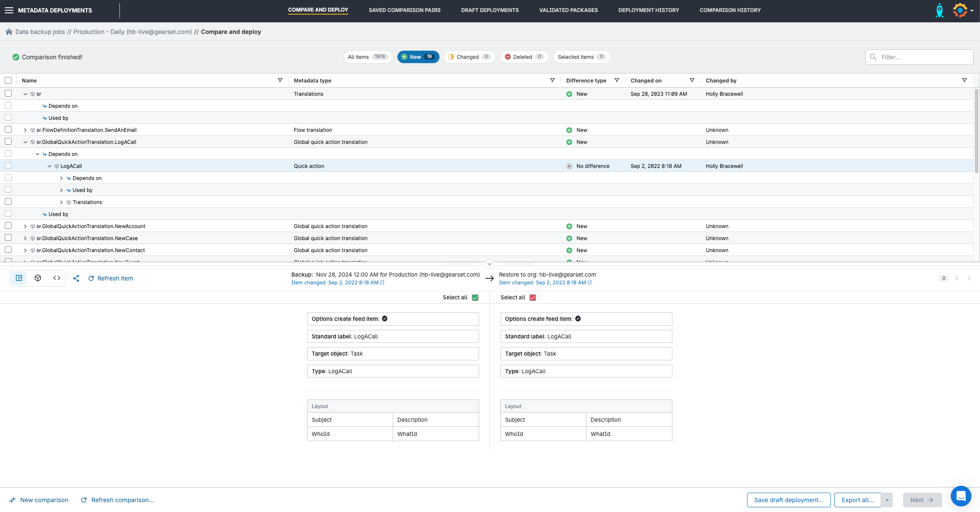Image resolution: width=980 pixels, height=512 pixels.
Task: Check the sr.FlowDefinitionTranslation.SendAnEmail row checkbox
Action: tap(8, 130)
